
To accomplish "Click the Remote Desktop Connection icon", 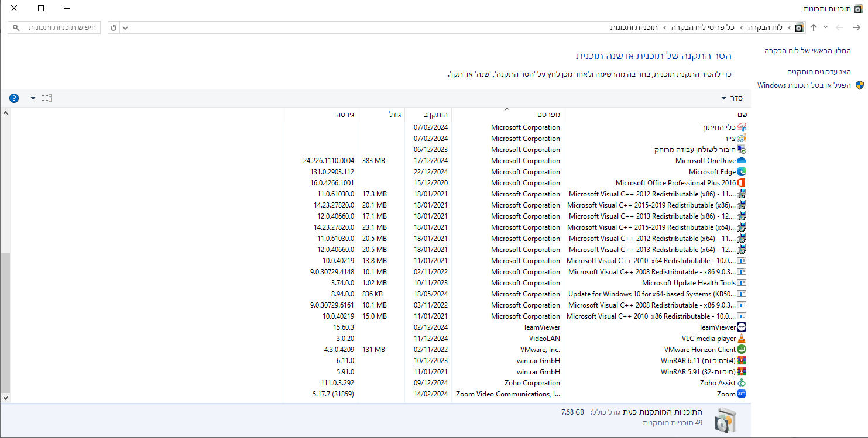I will (742, 150).
